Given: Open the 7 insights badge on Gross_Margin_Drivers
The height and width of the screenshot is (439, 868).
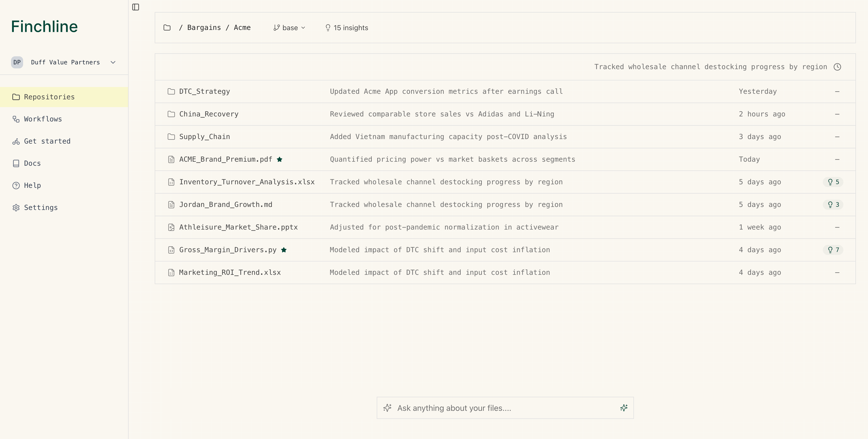Looking at the screenshot, I should pyautogui.click(x=833, y=250).
